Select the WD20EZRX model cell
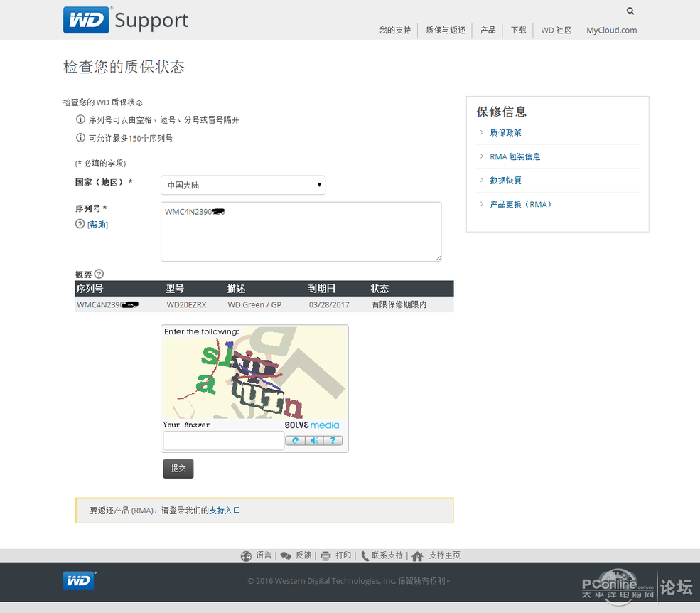Image resolution: width=700 pixels, height=613 pixels. click(187, 304)
